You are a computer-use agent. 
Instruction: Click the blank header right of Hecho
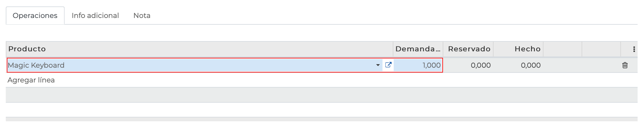coord(562,49)
